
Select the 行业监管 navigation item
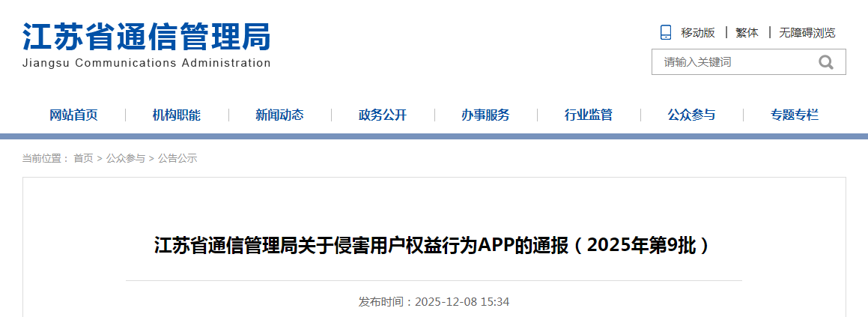click(x=589, y=115)
